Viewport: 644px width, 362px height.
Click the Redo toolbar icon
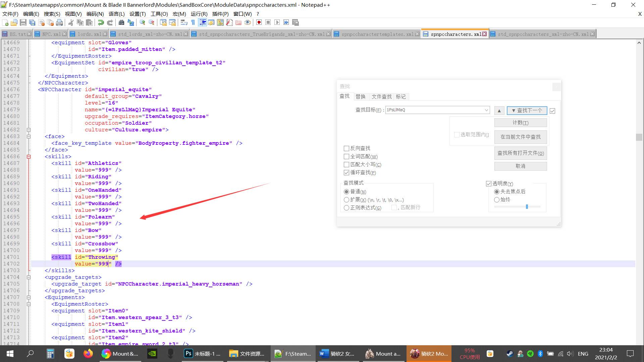point(110,22)
